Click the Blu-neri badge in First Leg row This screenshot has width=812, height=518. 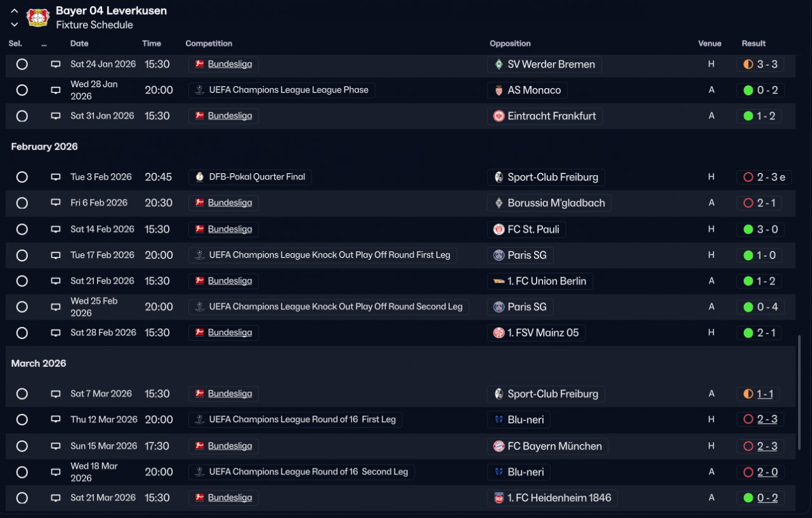[499, 420]
